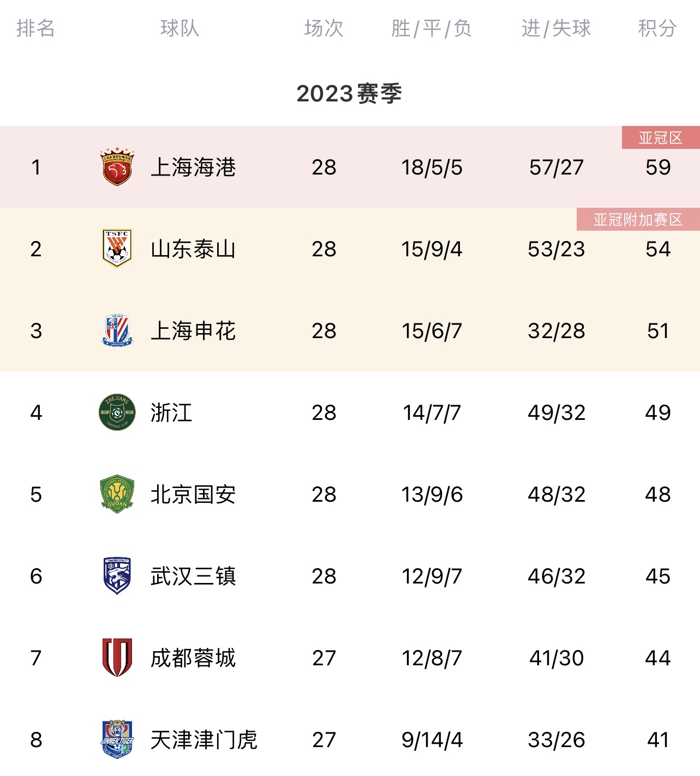Open the 北京国安 team name link

pyautogui.click(x=193, y=495)
